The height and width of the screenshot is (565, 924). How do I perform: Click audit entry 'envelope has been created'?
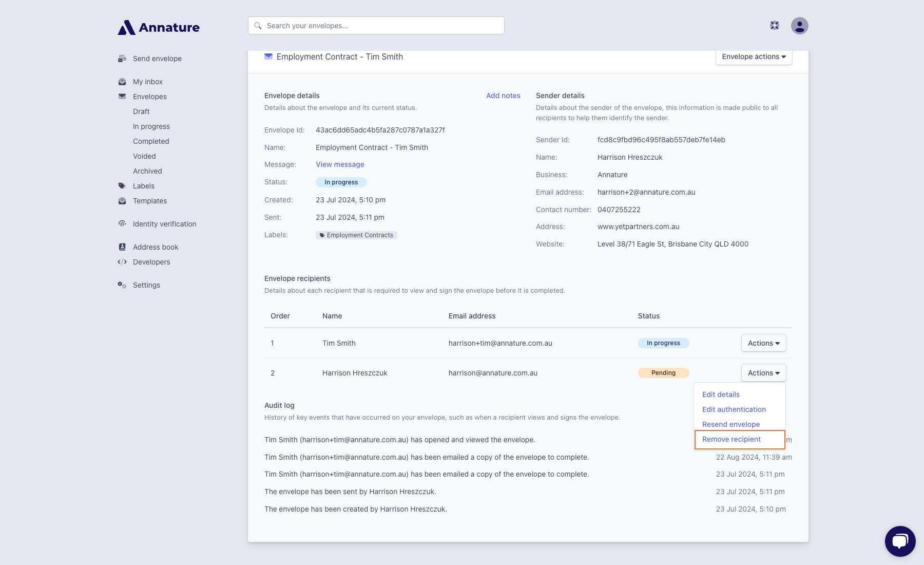point(356,509)
